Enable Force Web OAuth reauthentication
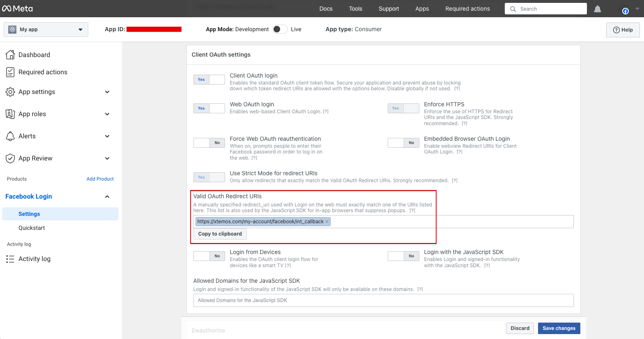The height and width of the screenshot is (339, 644). pyautogui.click(x=209, y=143)
